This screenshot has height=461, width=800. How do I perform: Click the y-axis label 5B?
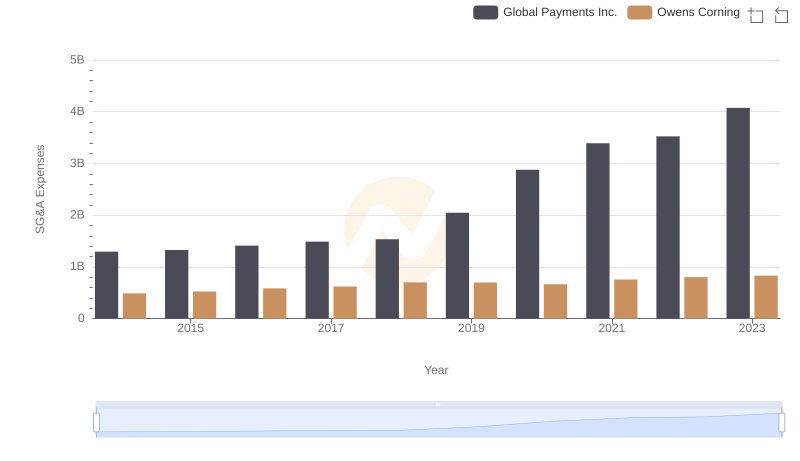(77, 60)
